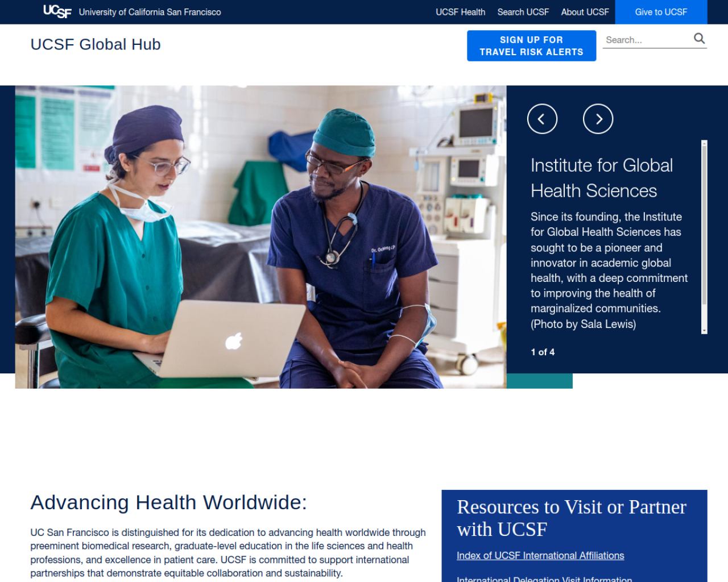Screen dimensions: 728x582
Task: Click the surgeons with laptop photo
Action: point(260,237)
